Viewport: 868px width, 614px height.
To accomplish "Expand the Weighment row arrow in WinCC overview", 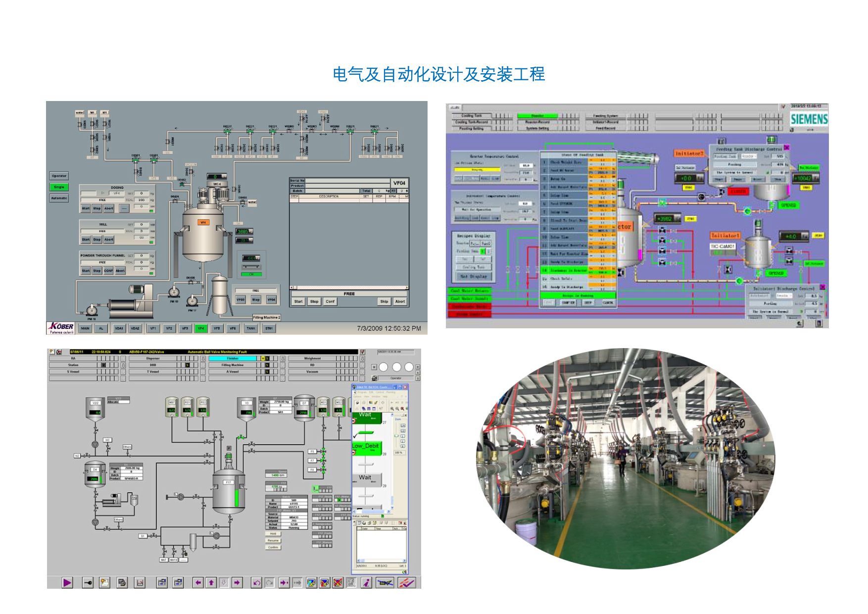I will (x=362, y=358).
